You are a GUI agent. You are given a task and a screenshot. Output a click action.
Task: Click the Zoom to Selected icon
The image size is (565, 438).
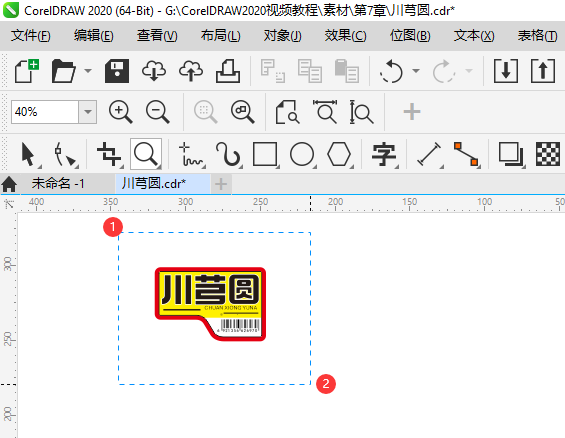click(205, 112)
